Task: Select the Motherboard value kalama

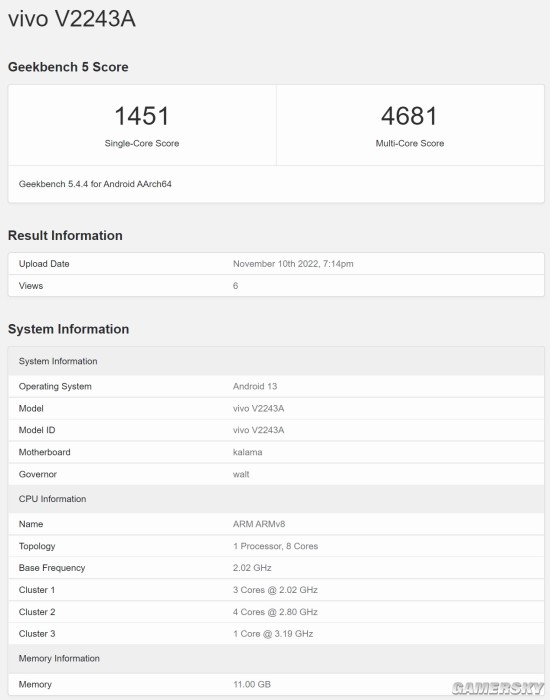Action: pos(247,452)
